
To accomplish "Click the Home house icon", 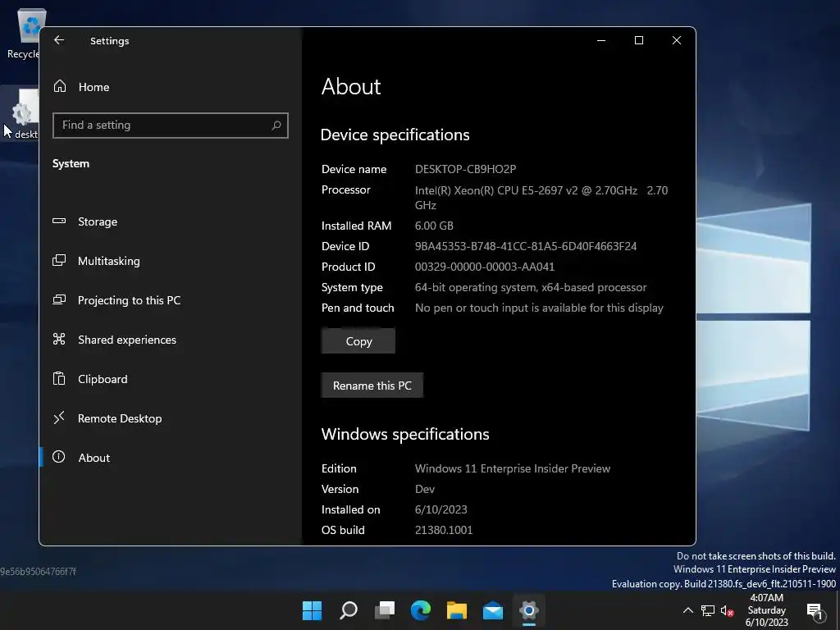I will [x=60, y=86].
